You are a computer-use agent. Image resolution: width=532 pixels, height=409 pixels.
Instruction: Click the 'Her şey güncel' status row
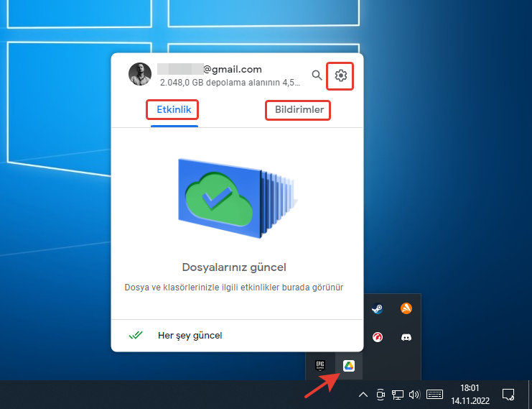click(190, 335)
